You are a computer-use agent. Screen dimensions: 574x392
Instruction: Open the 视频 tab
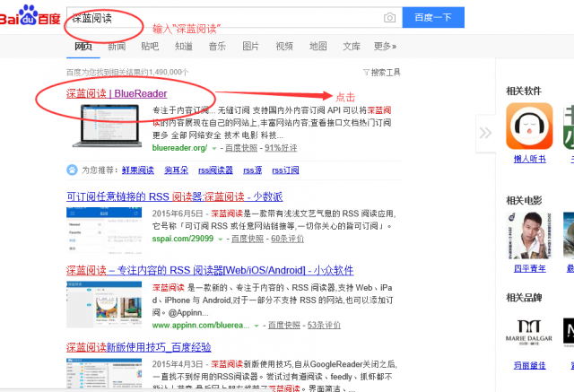pos(284,47)
